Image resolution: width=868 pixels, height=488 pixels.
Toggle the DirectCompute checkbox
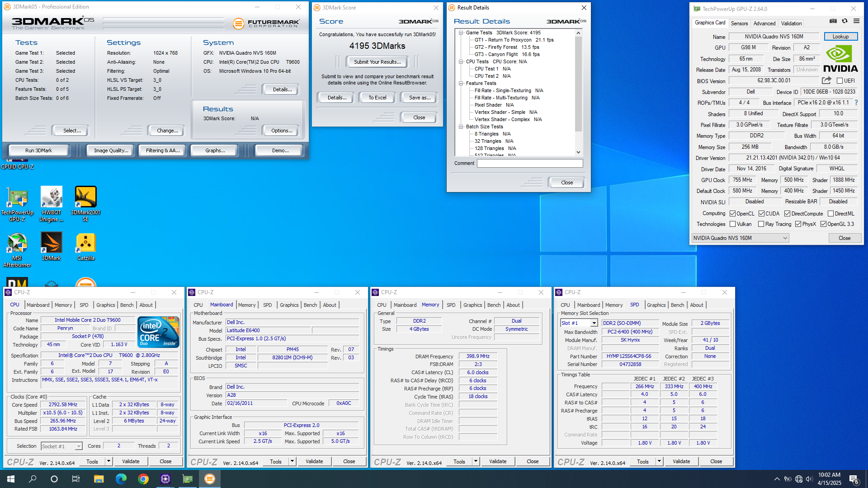coord(787,214)
